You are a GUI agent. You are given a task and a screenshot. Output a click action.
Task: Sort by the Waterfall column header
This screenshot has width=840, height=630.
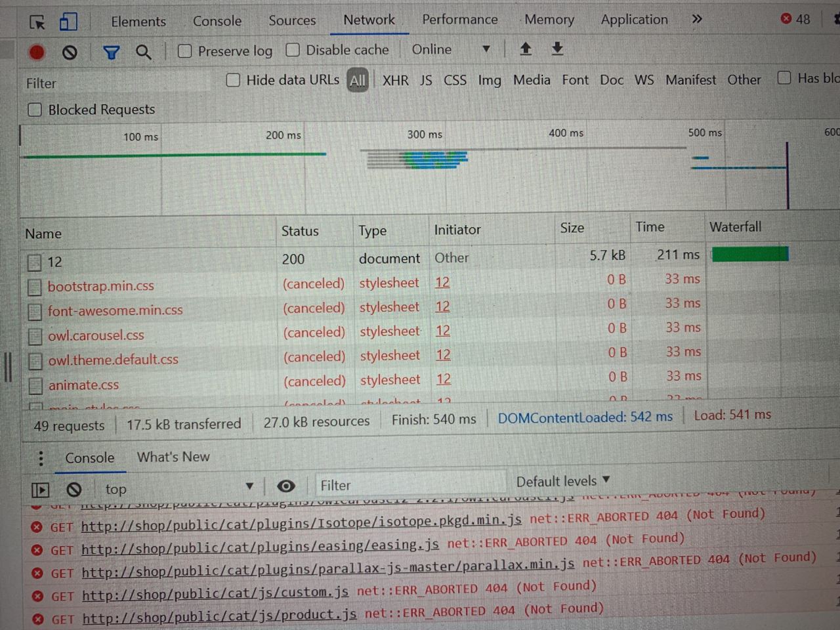(736, 227)
